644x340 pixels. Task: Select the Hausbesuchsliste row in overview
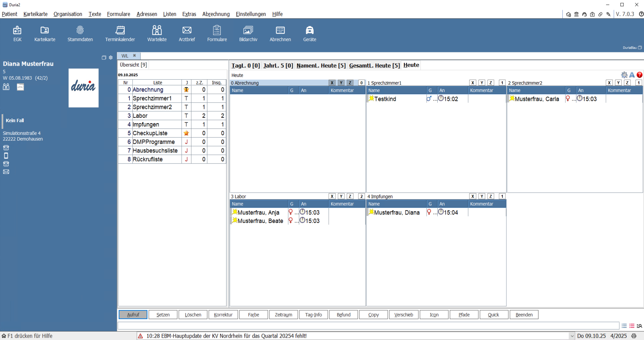[x=155, y=151]
